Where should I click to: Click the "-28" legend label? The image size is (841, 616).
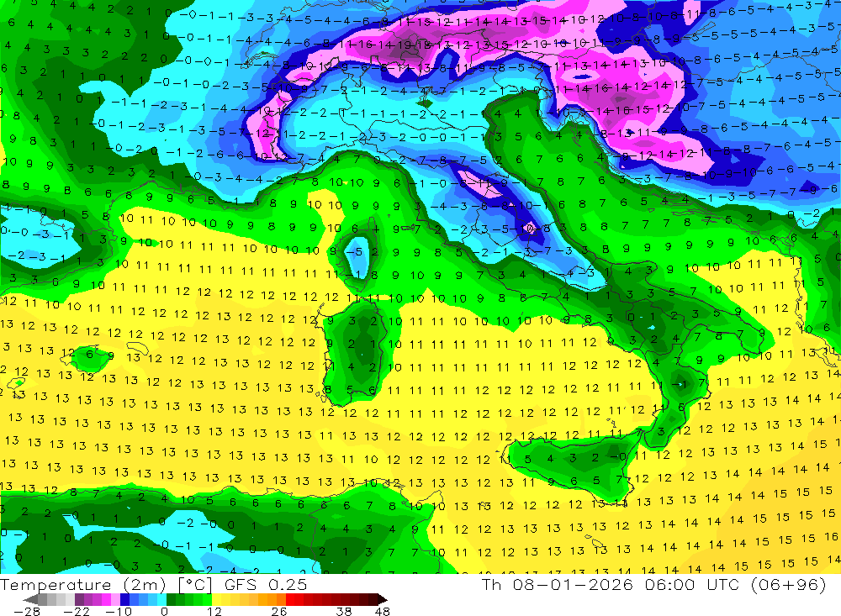point(27,612)
